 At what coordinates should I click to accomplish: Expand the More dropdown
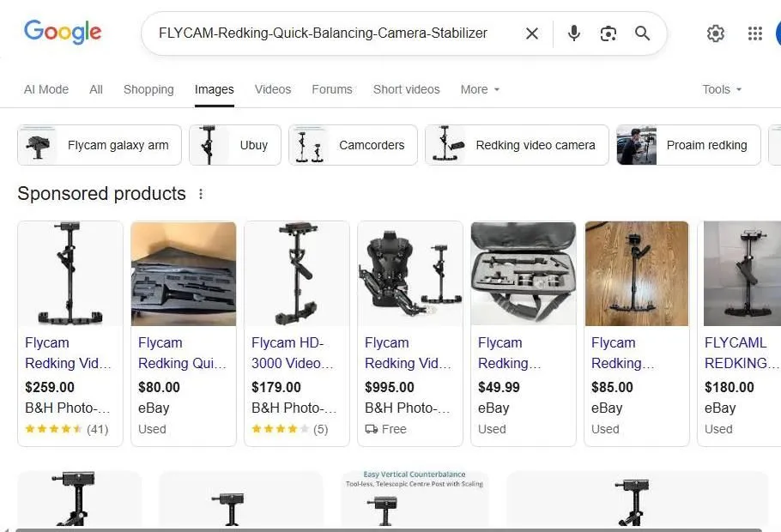[x=480, y=89]
